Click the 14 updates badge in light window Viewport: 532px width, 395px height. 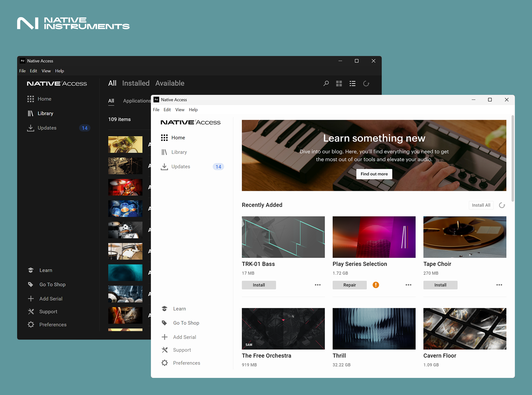(x=218, y=167)
